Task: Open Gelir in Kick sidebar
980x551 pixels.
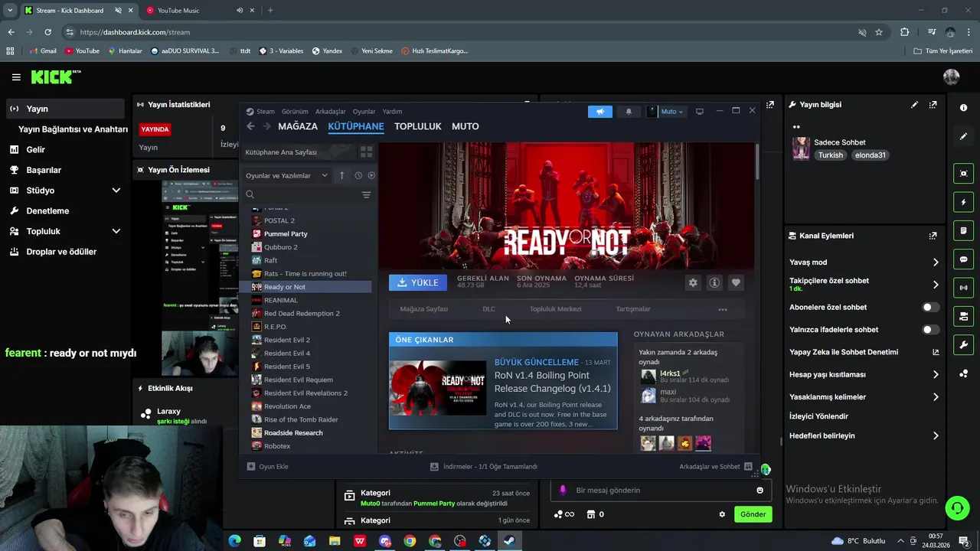Action: (64, 150)
